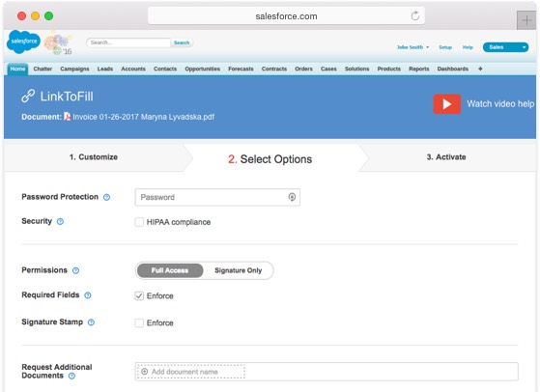The height and width of the screenshot is (392, 540).
Task: Click the Dreamforce '16 logo graphic
Action: coord(58,43)
